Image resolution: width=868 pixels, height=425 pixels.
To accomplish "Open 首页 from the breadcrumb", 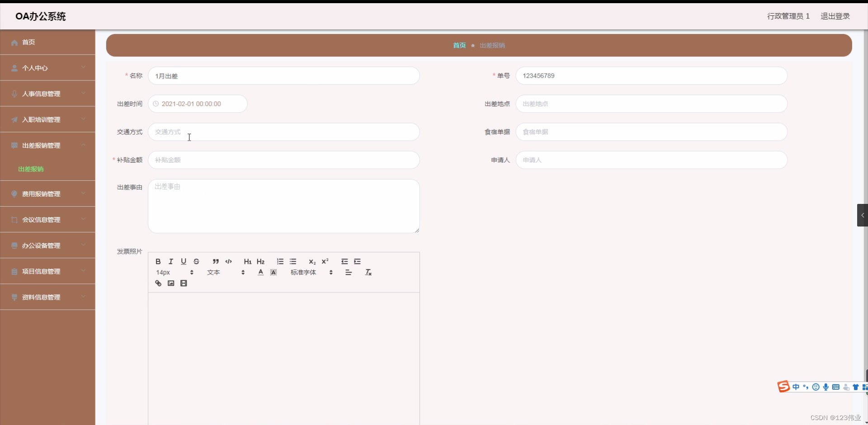I will (459, 45).
